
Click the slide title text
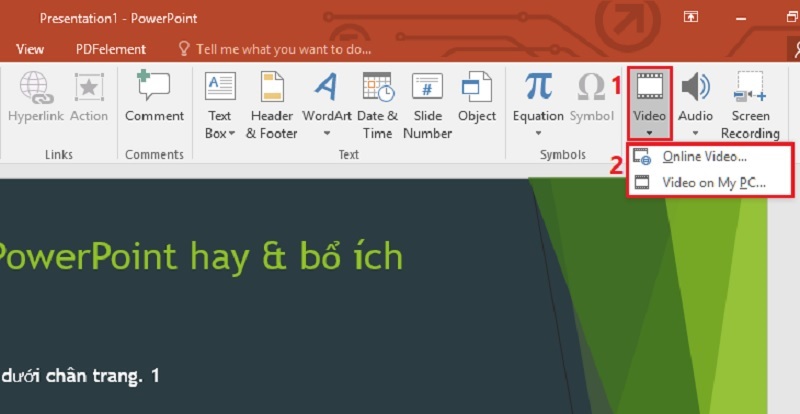(x=201, y=256)
